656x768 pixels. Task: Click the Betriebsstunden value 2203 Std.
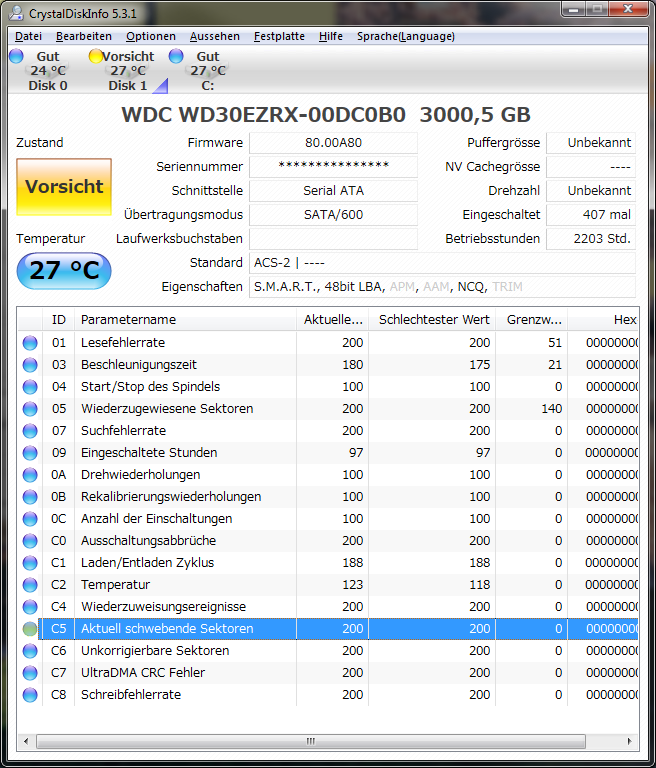(x=591, y=239)
